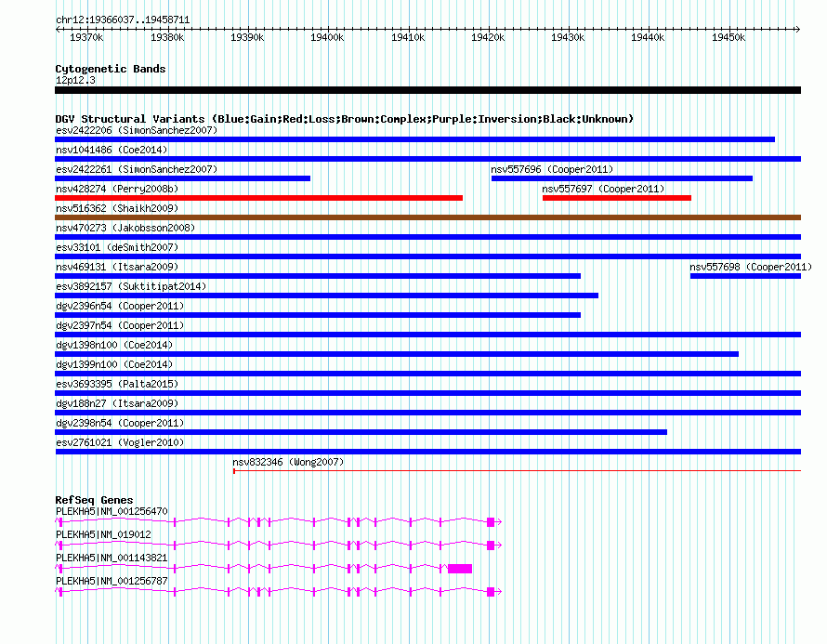Screen dimensions: 827x644
Task: Click the blue dgv2398n54 gain bar
Action: tap(361, 432)
